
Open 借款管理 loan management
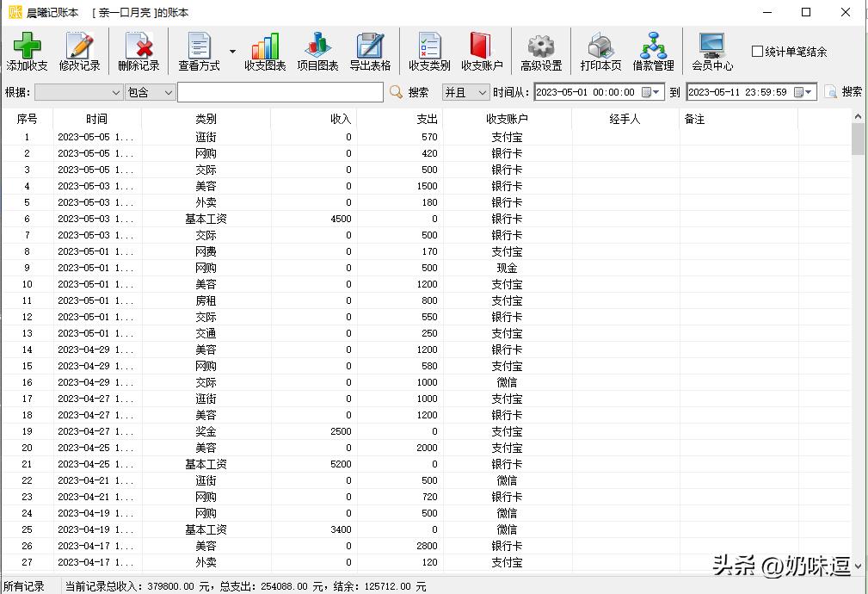point(653,50)
